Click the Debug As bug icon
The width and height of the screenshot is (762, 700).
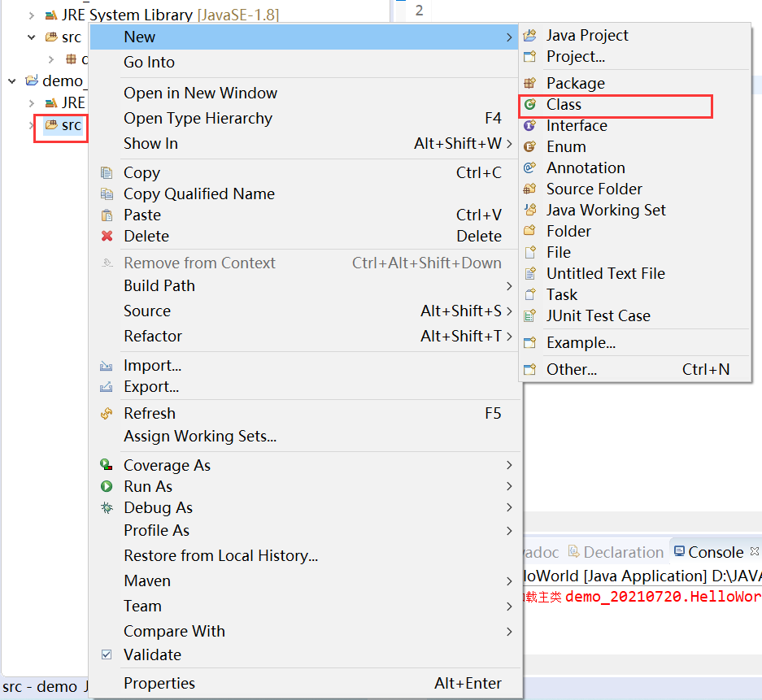click(x=107, y=507)
